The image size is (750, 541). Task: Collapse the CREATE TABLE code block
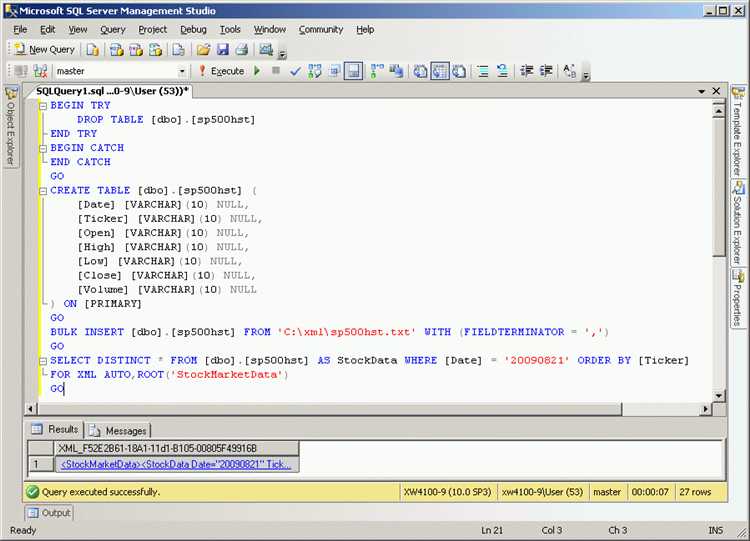(43, 190)
